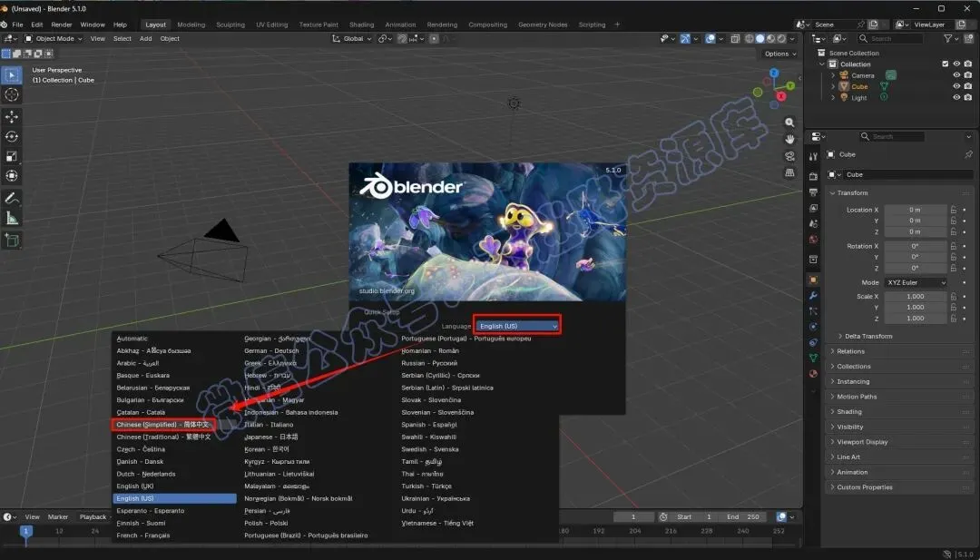The width and height of the screenshot is (980, 560).
Task: Open the viewport Add menu
Action: (x=145, y=39)
